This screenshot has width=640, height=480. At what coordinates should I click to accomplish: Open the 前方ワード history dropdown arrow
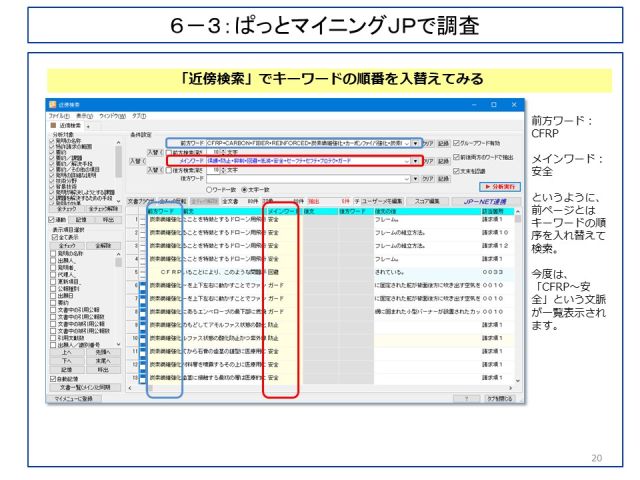click(416, 143)
